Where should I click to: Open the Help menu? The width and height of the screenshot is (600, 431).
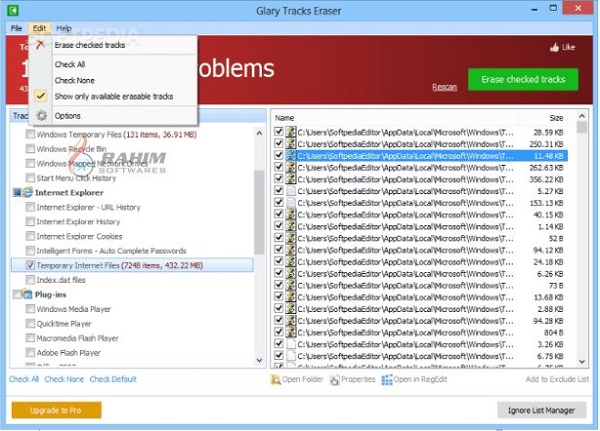tap(64, 28)
